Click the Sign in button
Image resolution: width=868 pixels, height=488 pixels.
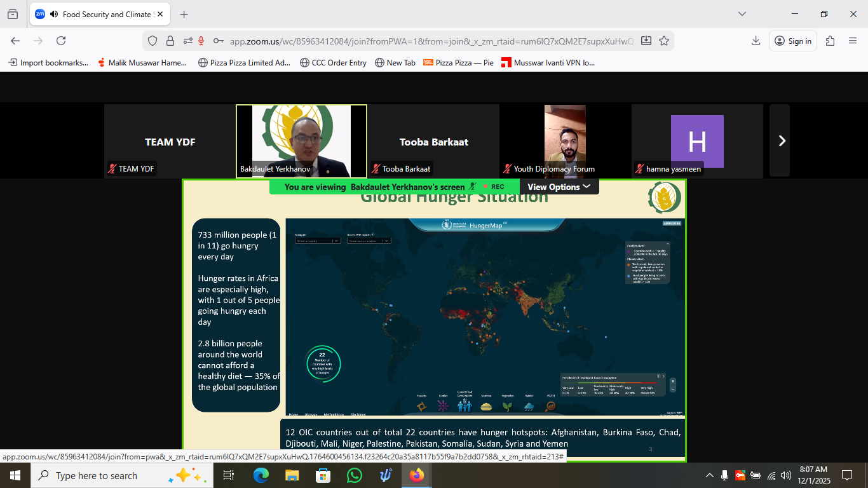pyautogui.click(x=793, y=41)
